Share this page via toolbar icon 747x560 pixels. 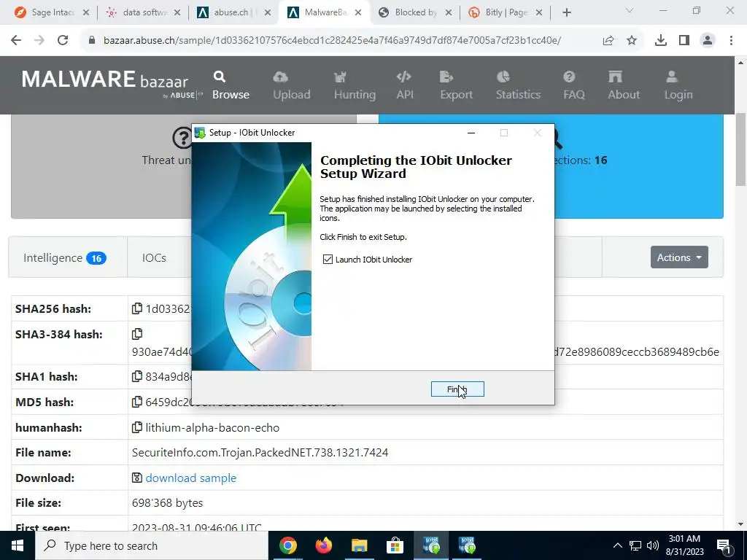tap(608, 41)
